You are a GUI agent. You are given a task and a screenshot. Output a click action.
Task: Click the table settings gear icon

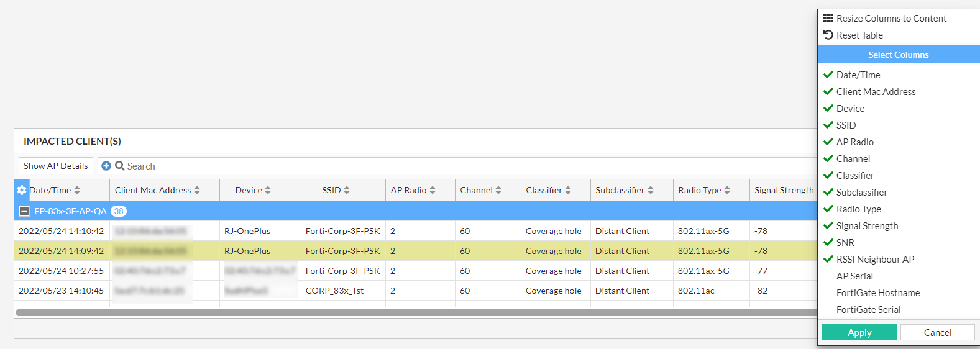22,190
